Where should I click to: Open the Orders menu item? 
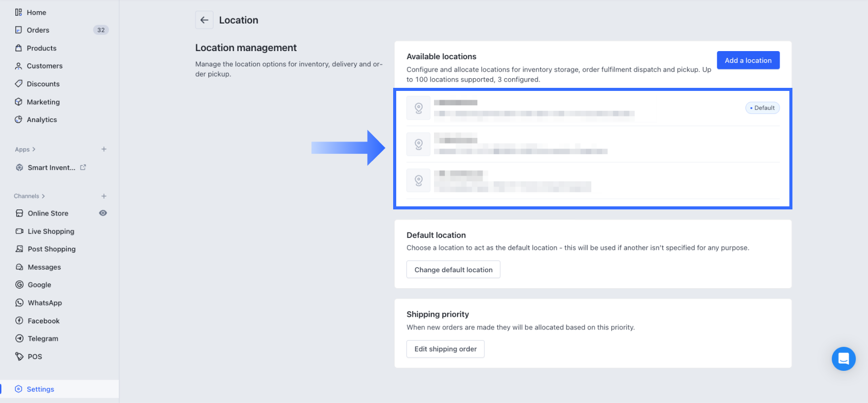point(38,30)
